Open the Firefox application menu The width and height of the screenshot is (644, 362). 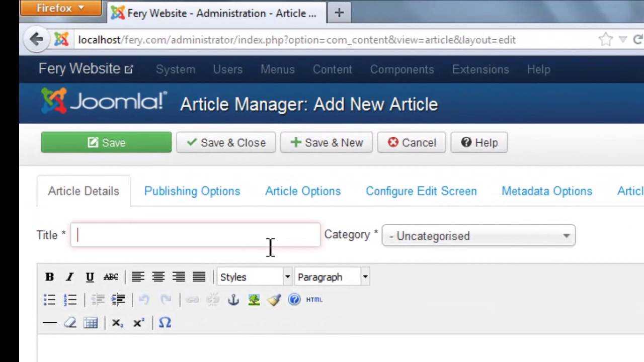coord(61,8)
